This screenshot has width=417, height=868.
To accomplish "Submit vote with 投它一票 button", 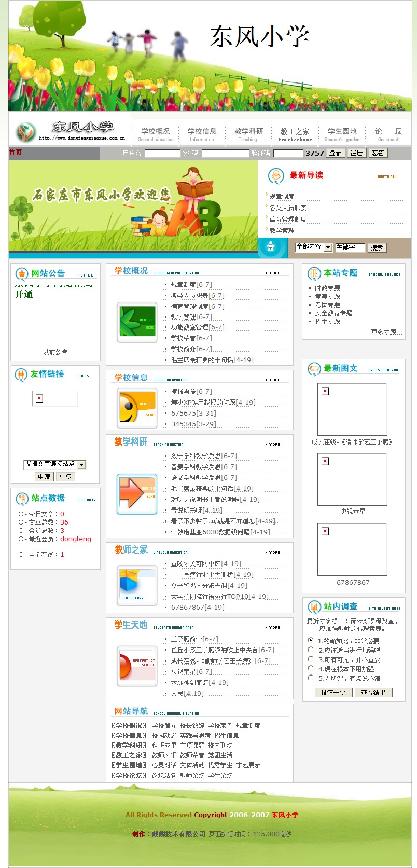I will [333, 692].
